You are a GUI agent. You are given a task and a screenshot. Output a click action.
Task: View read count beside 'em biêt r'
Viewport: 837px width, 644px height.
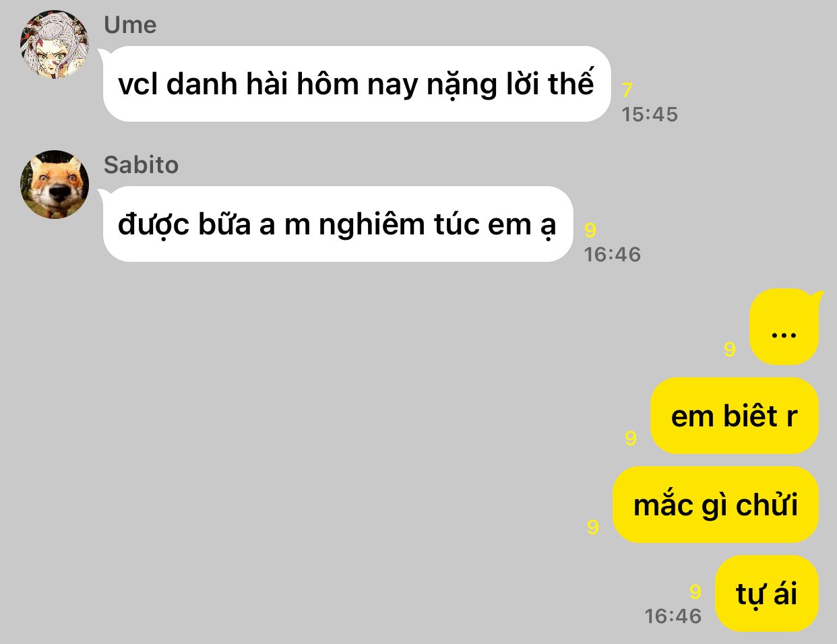point(631,438)
